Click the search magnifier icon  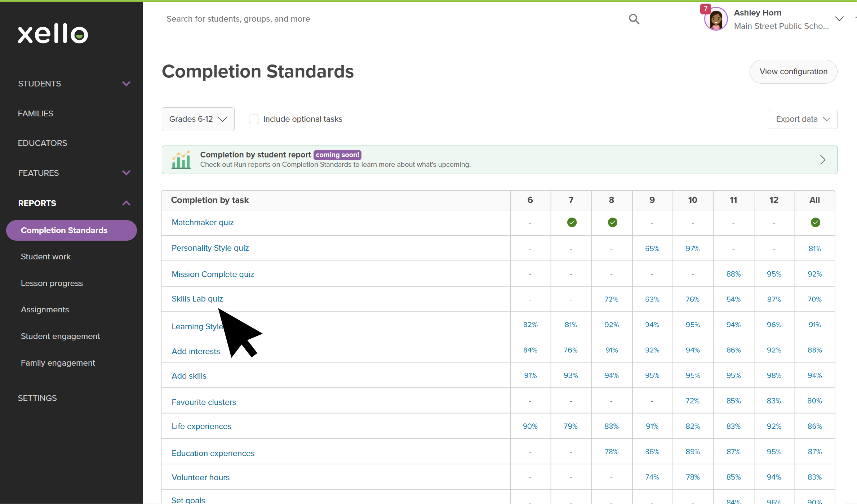[x=634, y=19]
